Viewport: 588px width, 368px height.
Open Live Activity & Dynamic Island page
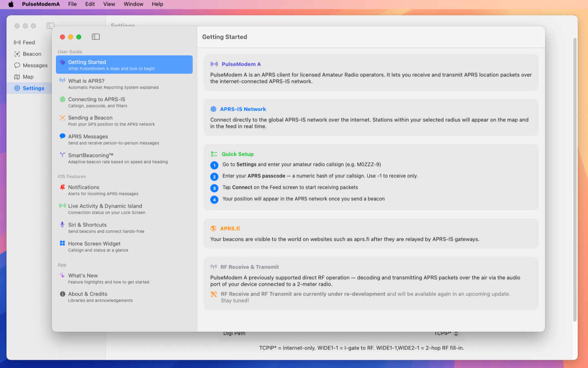coord(124,209)
